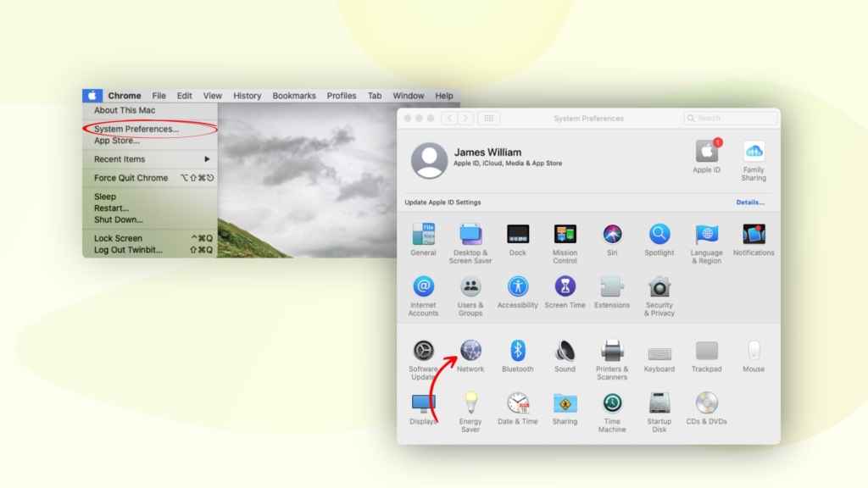Open Users & Groups preferences
This screenshot has height=488, width=868.
[470, 296]
